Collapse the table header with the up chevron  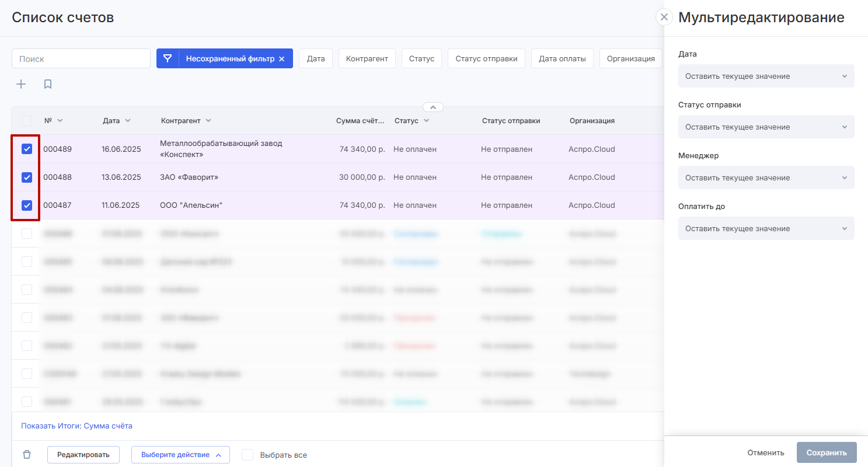point(433,107)
